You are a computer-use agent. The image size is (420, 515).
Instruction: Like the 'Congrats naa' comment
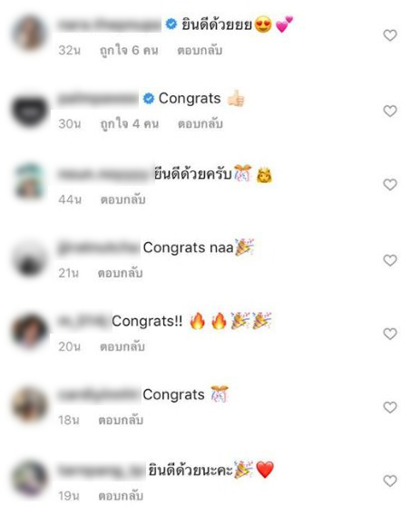[x=390, y=260]
